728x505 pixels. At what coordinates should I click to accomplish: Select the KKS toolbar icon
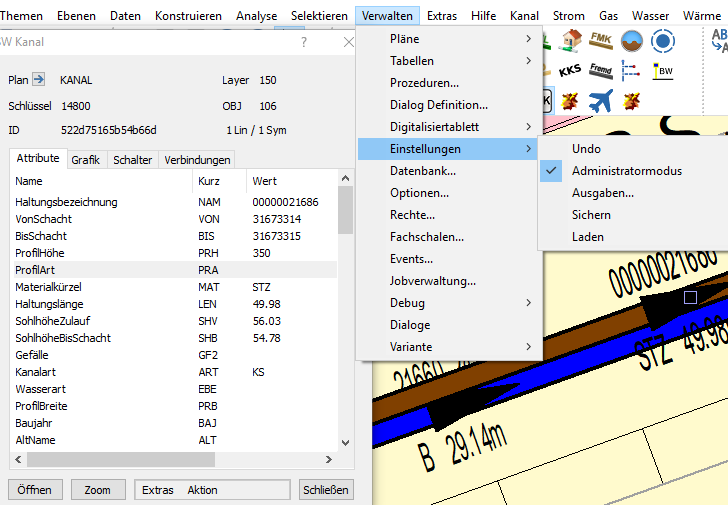[x=570, y=71]
